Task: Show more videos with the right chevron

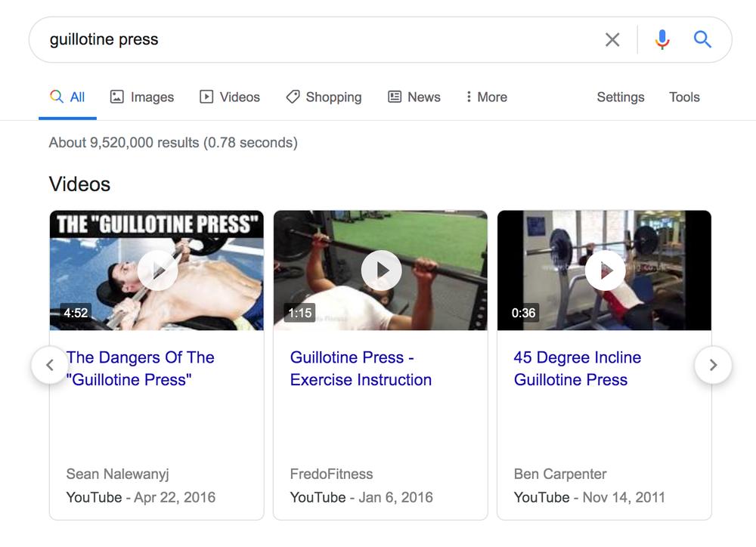Action: [x=713, y=366]
